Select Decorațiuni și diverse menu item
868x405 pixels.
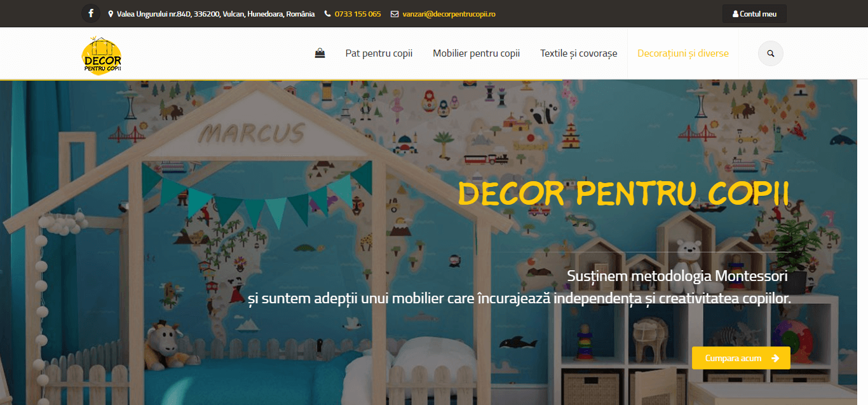(x=683, y=53)
